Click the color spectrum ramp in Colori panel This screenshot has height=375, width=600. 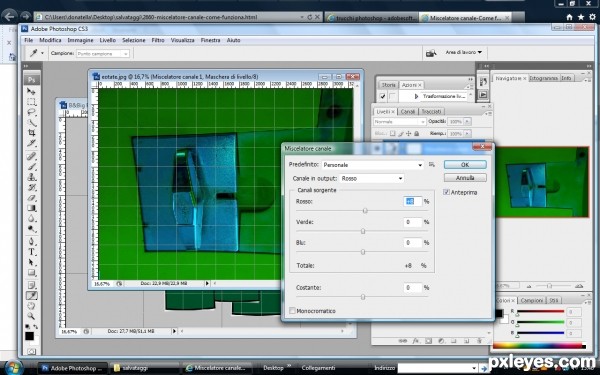[x=539, y=346]
